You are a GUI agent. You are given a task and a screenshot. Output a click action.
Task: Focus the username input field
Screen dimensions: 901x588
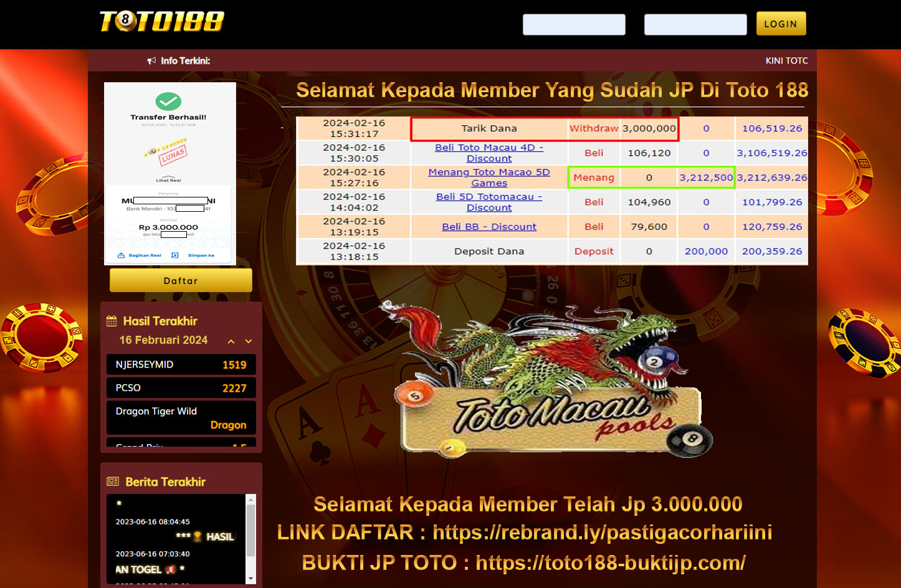point(574,24)
